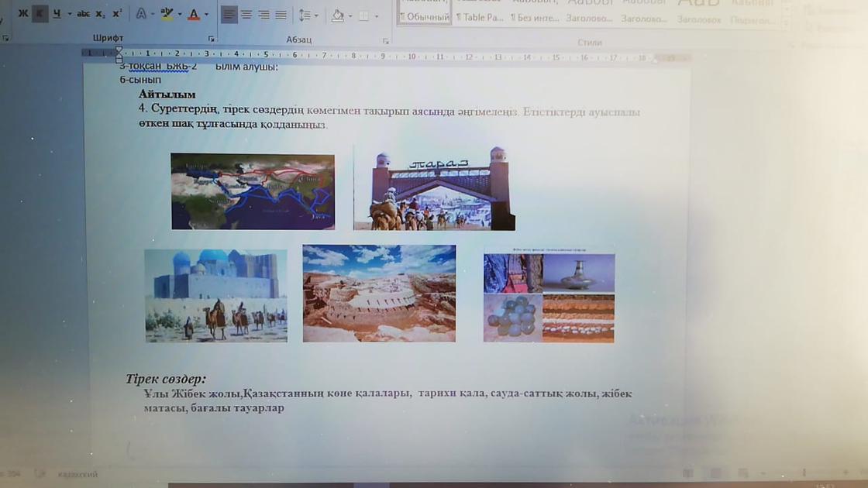Toggle italic formatting (К)
The width and height of the screenshot is (868, 488).
40,13
